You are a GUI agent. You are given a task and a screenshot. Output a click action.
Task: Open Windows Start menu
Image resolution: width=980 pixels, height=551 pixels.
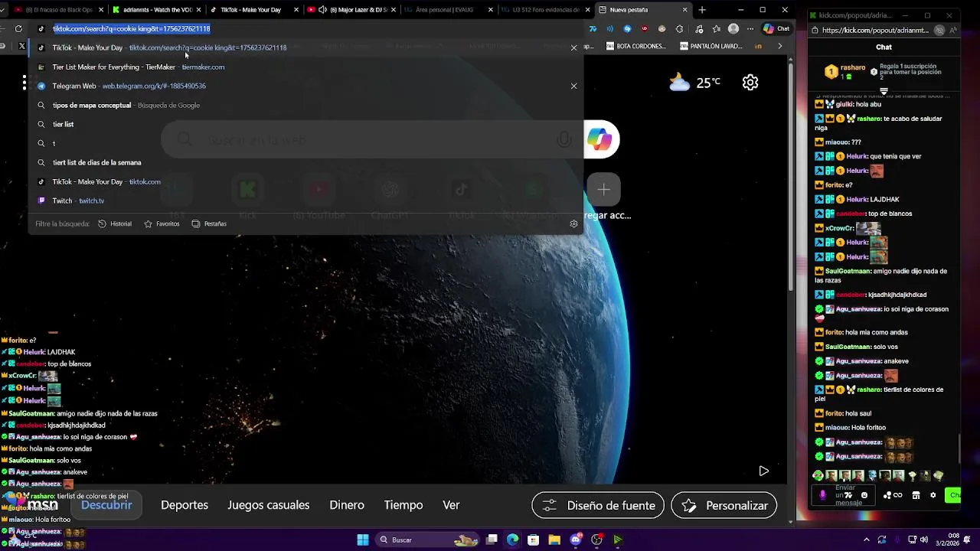point(362,540)
